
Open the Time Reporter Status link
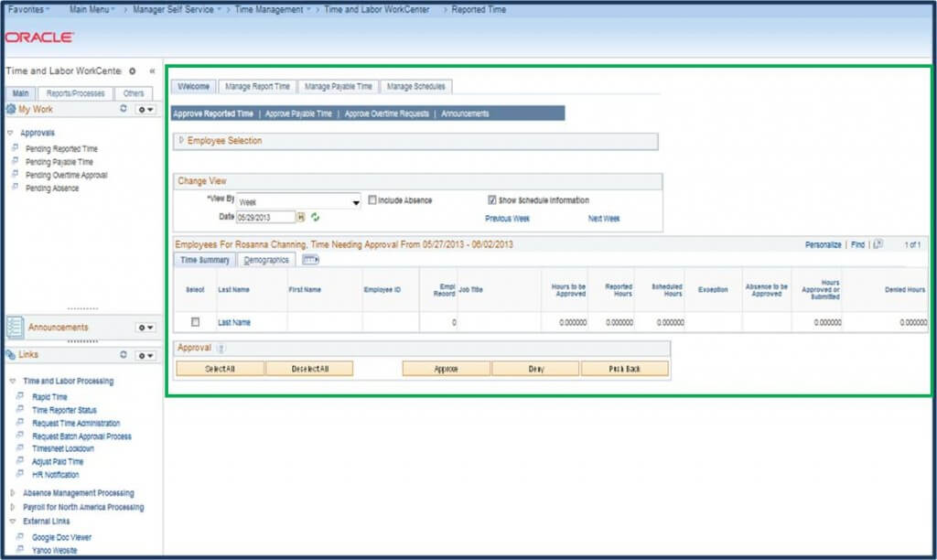[64, 410]
